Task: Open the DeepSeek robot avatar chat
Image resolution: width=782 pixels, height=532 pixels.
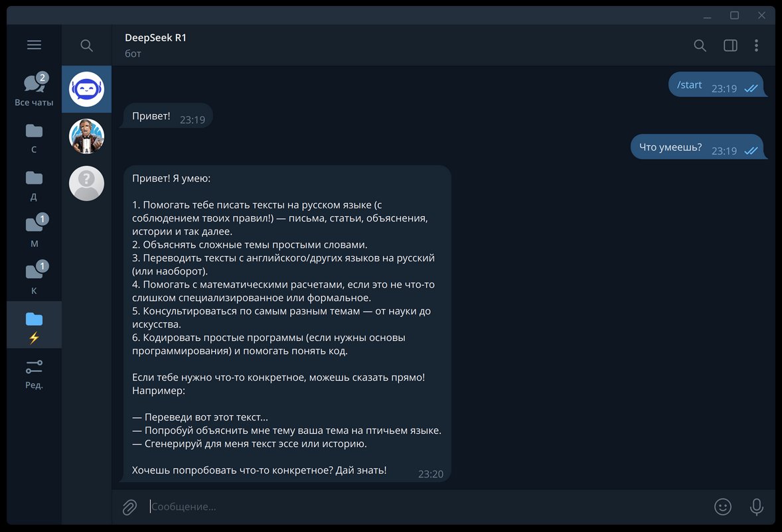Action: pos(87,89)
